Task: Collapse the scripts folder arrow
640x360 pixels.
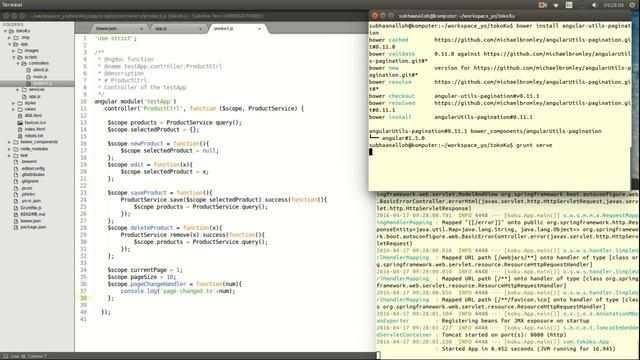Action: pos(13,58)
